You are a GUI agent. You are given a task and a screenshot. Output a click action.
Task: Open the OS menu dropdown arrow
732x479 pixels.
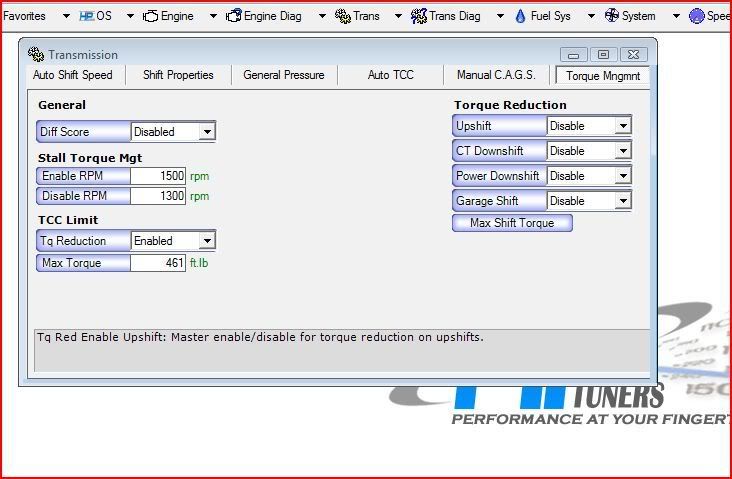(130, 16)
